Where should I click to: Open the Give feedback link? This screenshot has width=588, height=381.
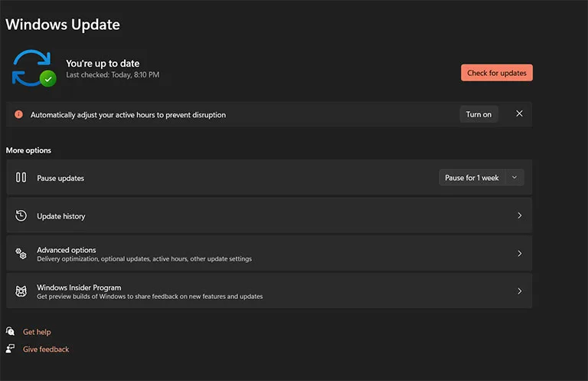[46, 349]
